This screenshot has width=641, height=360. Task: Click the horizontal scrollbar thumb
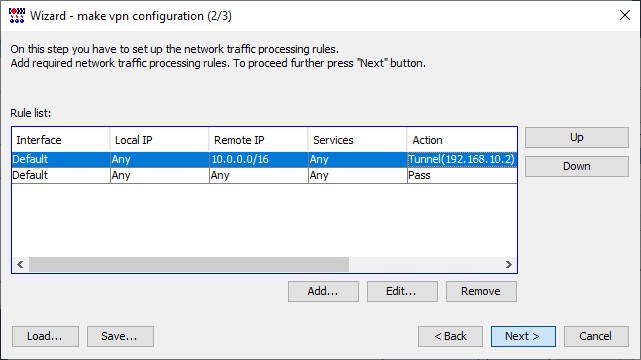189,264
